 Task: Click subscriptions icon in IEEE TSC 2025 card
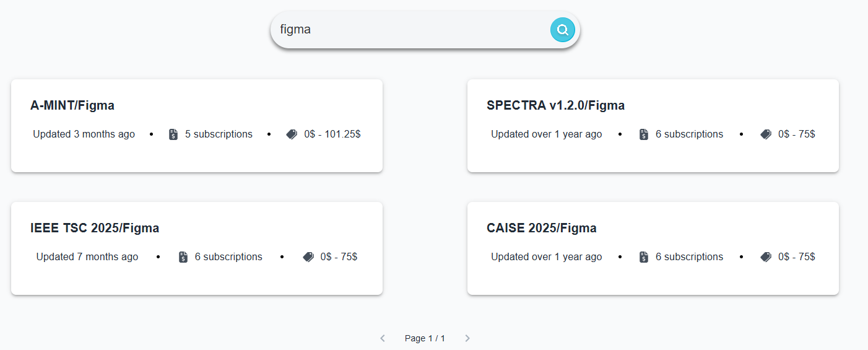point(183,257)
